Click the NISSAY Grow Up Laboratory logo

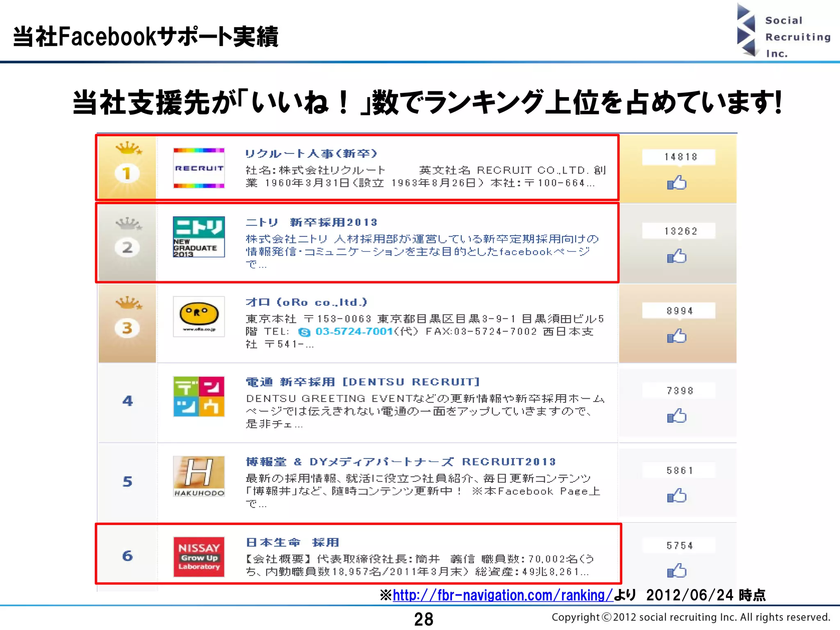(x=199, y=557)
